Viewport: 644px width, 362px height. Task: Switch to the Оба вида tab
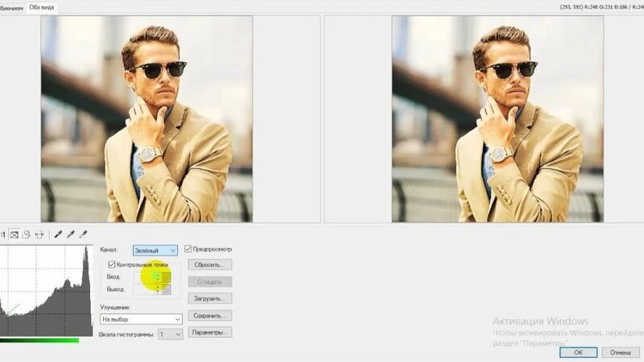[x=42, y=7]
